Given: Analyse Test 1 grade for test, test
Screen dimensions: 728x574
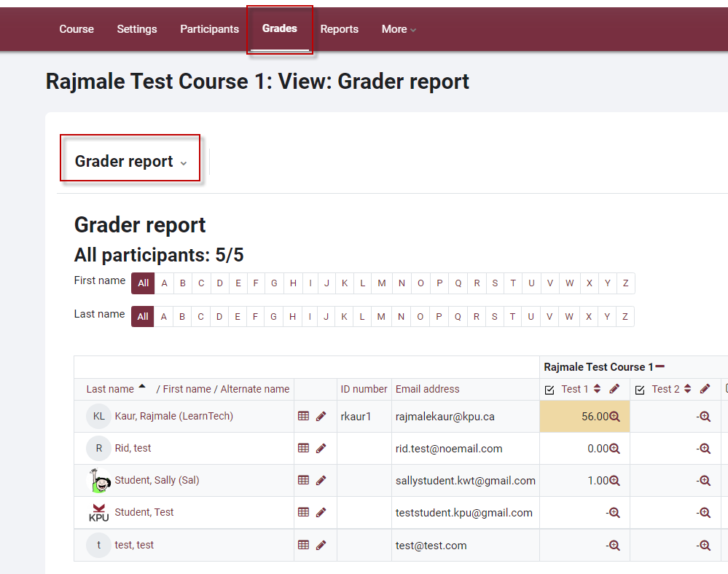Looking at the screenshot, I should pos(614,546).
